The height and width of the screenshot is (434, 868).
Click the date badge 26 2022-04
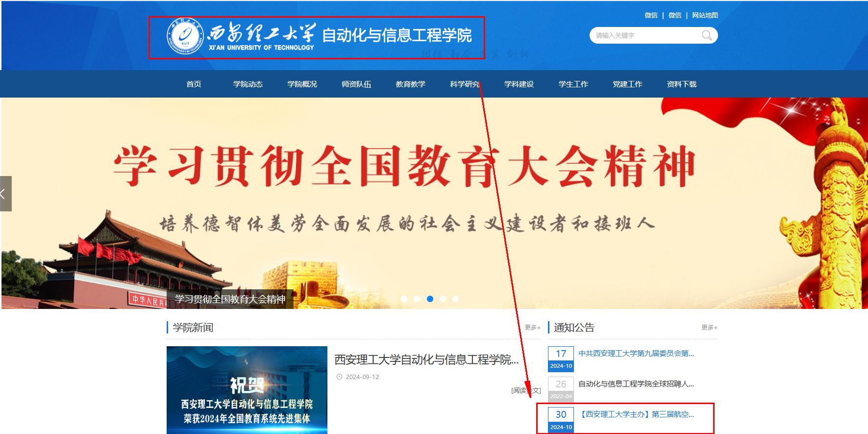(x=561, y=389)
